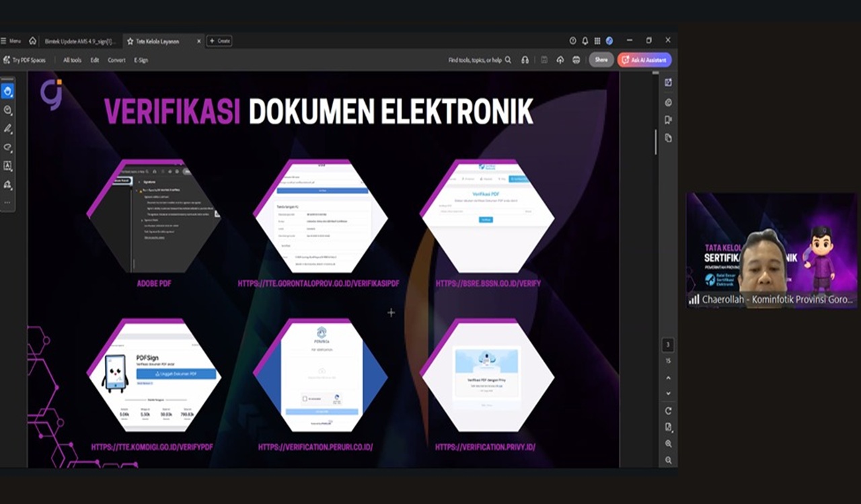The height and width of the screenshot is (504, 861).
Task: Click the Chaerollah participant video tile
Action: point(772,250)
